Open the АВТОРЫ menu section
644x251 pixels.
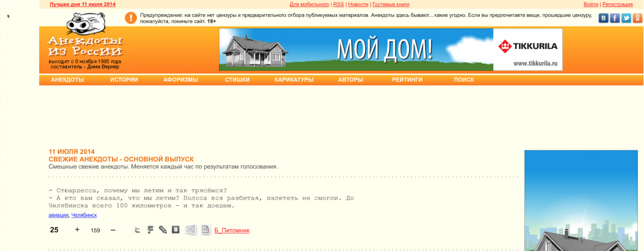[351, 80]
